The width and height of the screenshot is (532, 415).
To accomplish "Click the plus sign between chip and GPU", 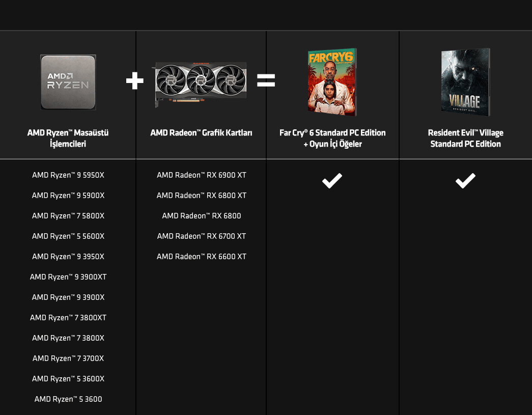I will [x=135, y=81].
